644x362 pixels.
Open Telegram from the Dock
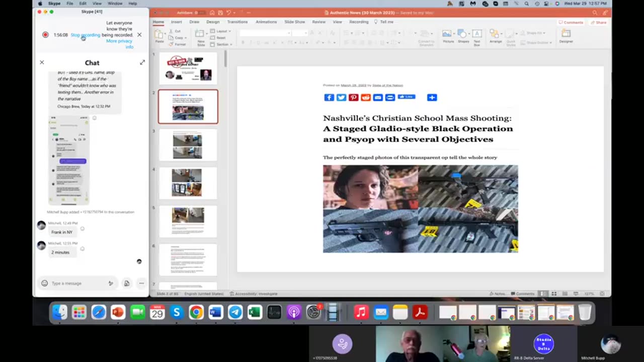click(235, 313)
